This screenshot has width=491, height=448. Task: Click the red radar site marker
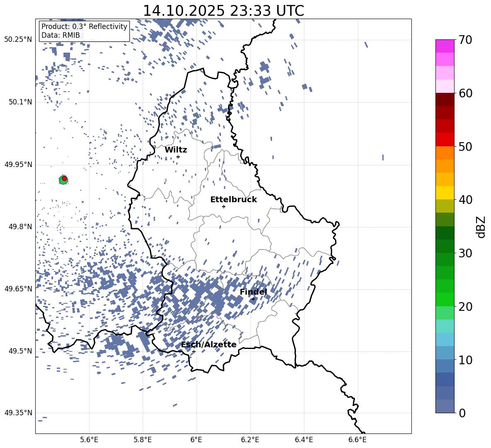(x=64, y=179)
